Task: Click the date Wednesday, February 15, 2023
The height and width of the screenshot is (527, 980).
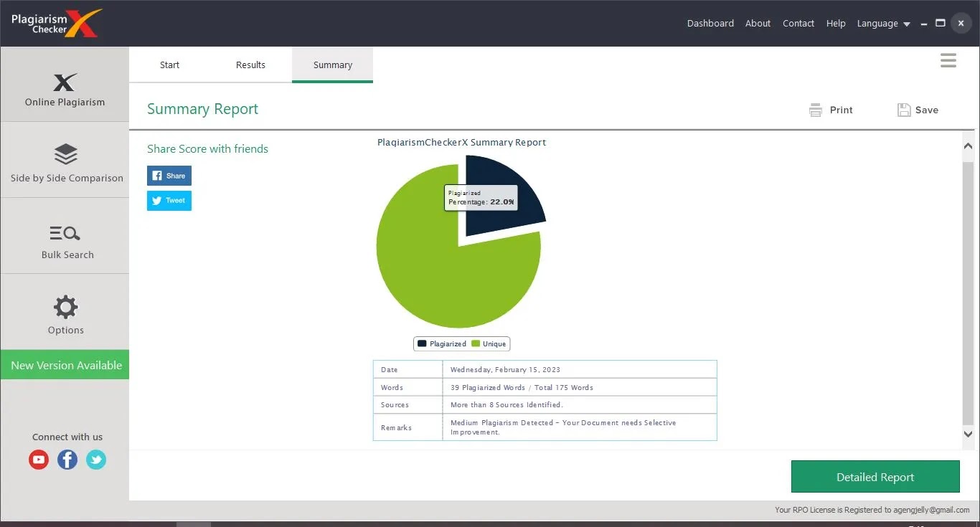Action: pos(505,369)
